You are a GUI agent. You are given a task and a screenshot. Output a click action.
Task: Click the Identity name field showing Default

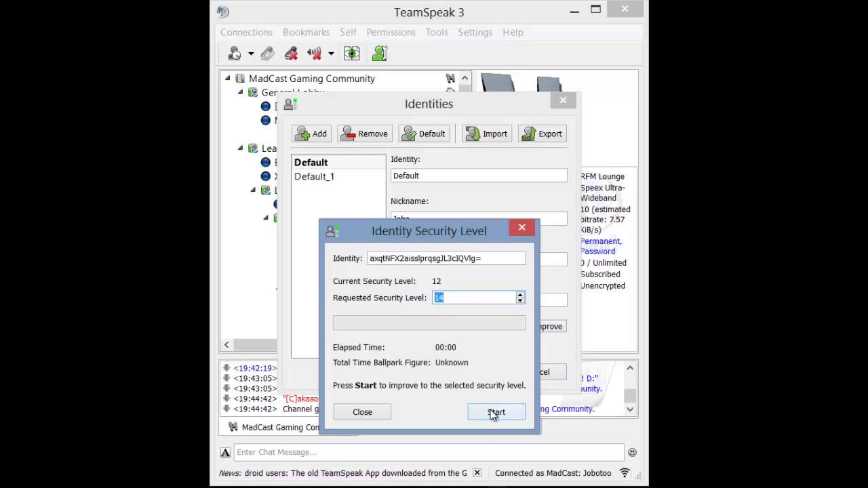click(x=479, y=176)
